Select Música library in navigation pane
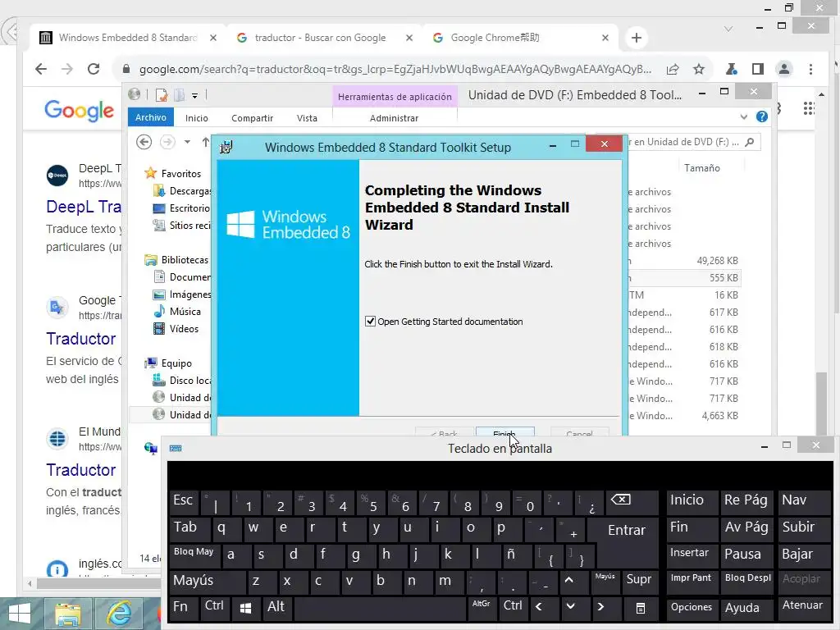This screenshot has height=630, width=840. coord(185,312)
